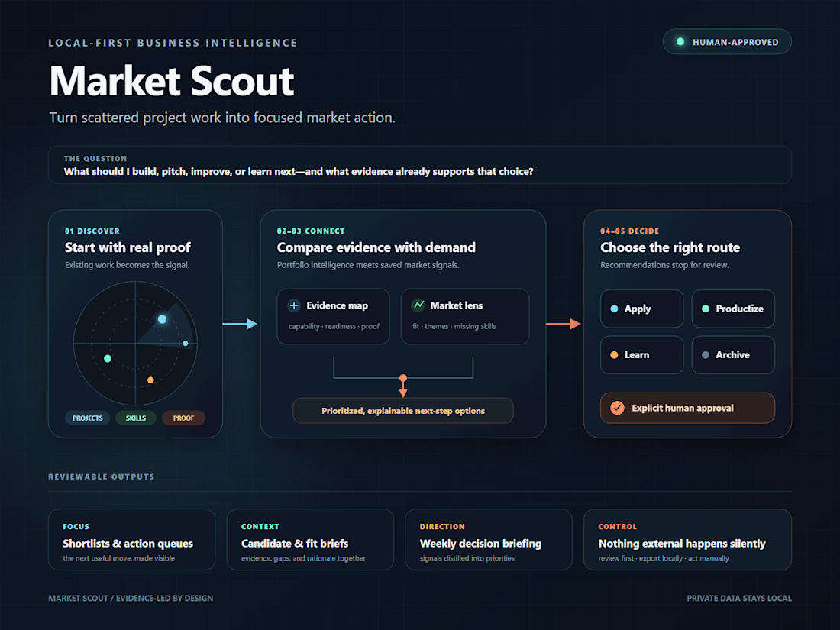Click the orange connector node above next-step options
The height and width of the screenshot is (630, 840).
[403, 378]
